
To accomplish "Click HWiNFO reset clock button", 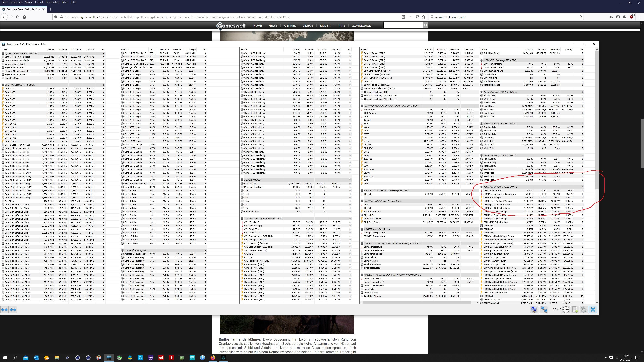I will 566,310.
